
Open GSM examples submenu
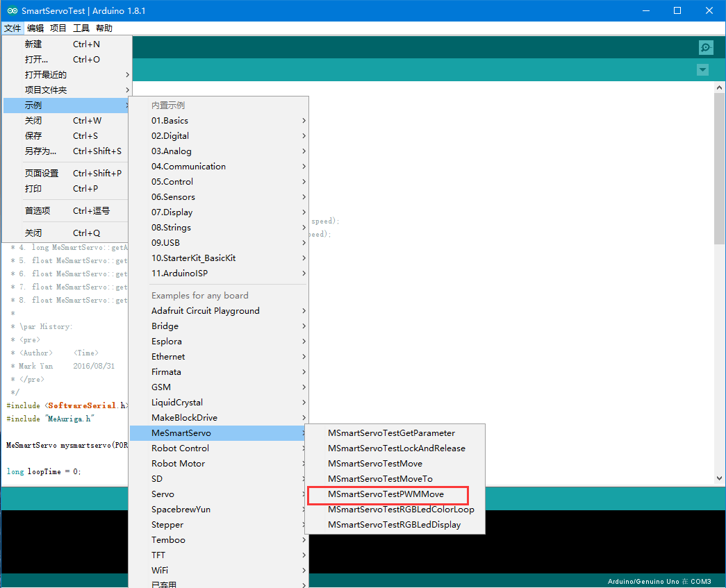click(219, 387)
